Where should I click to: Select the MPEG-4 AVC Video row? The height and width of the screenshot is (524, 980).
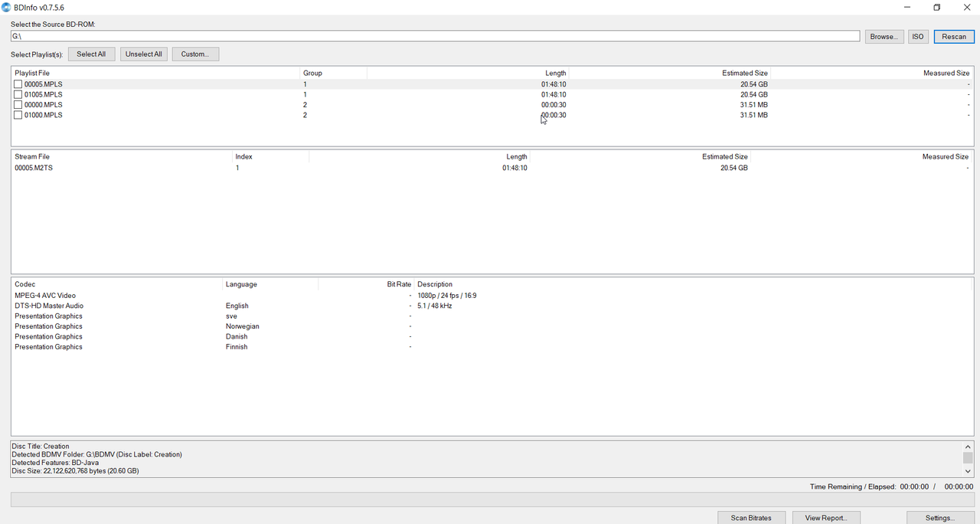click(x=492, y=296)
